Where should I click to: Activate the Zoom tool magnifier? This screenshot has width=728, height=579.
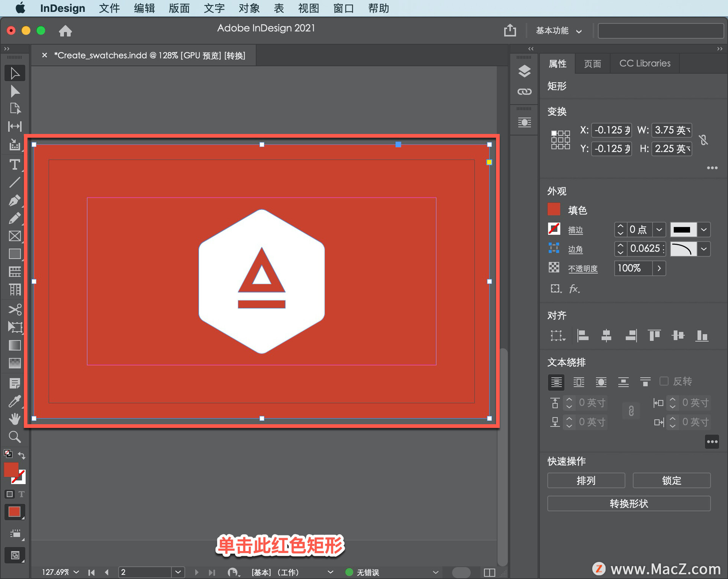14,437
